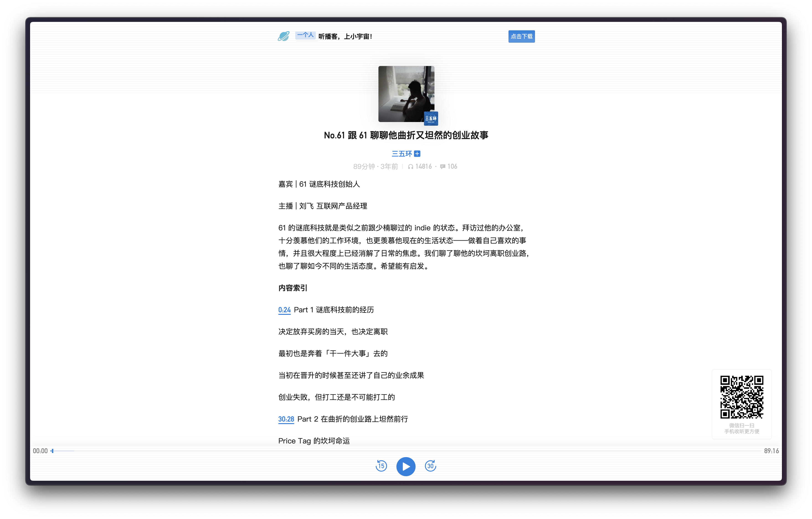Subscribe using the plus icon beside 三五环
The height and width of the screenshot is (519, 812).
click(x=417, y=154)
